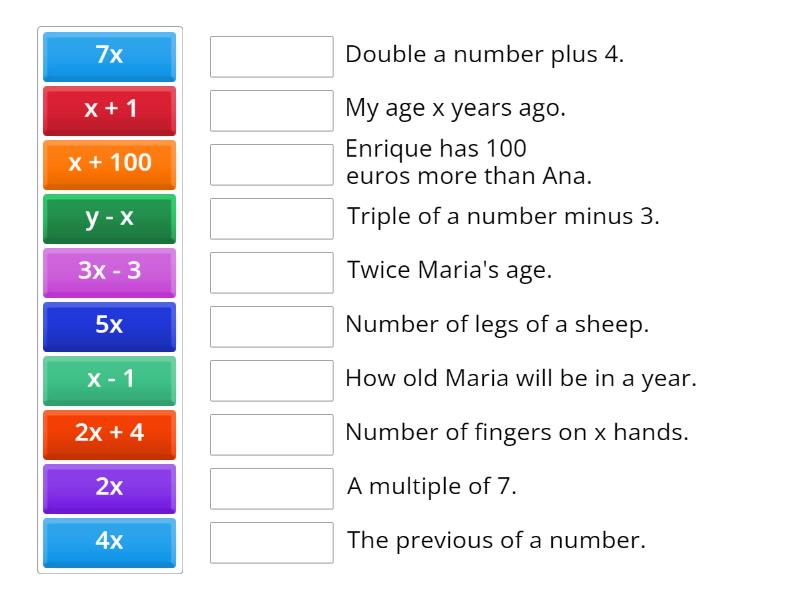Viewport: 800px width, 600px height.
Task: Select the green x - 1 tile
Action: (109, 380)
